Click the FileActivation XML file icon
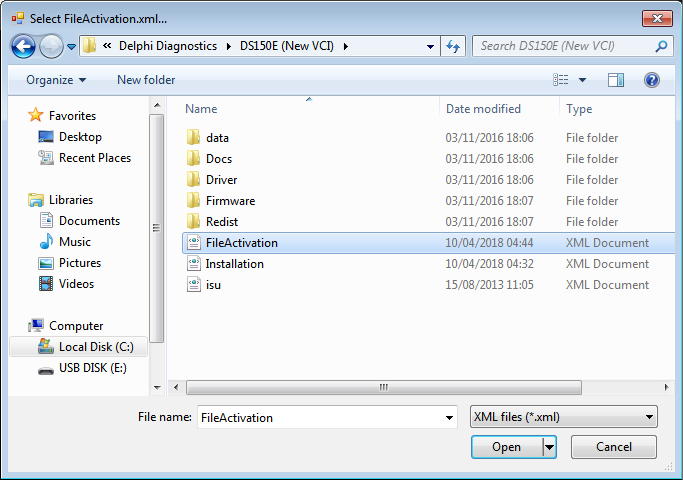683x480 pixels. click(x=194, y=243)
